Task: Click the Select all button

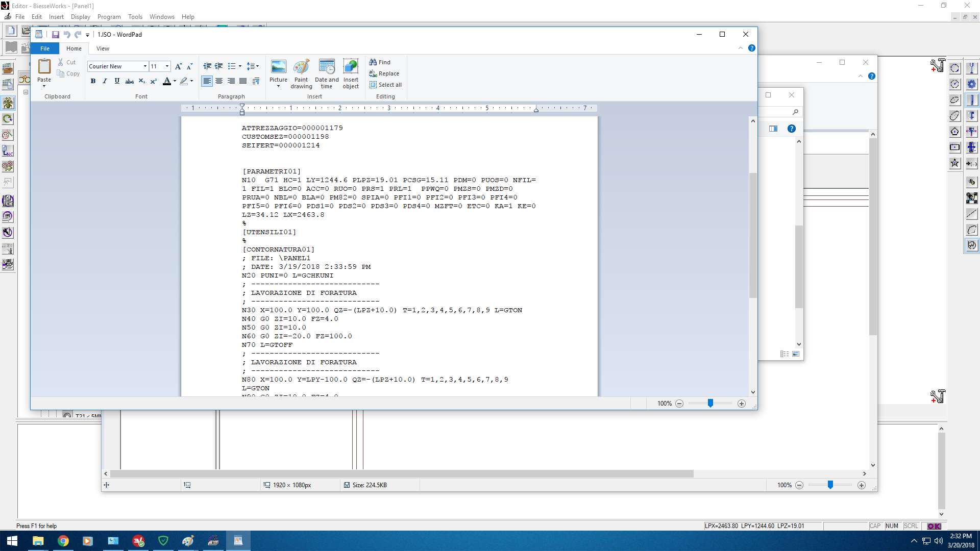Action: pyautogui.click(x=386, y=85)
